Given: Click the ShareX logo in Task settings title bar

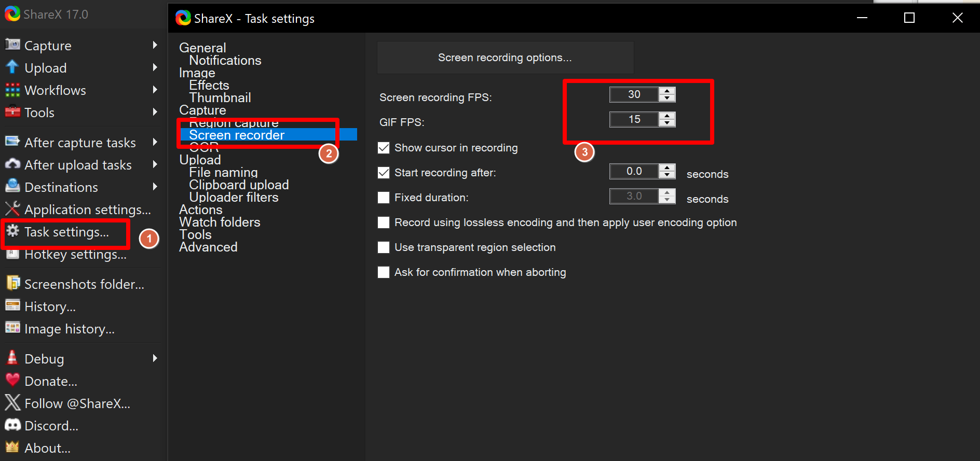Looking at the screenshot, I should (183, 18).
